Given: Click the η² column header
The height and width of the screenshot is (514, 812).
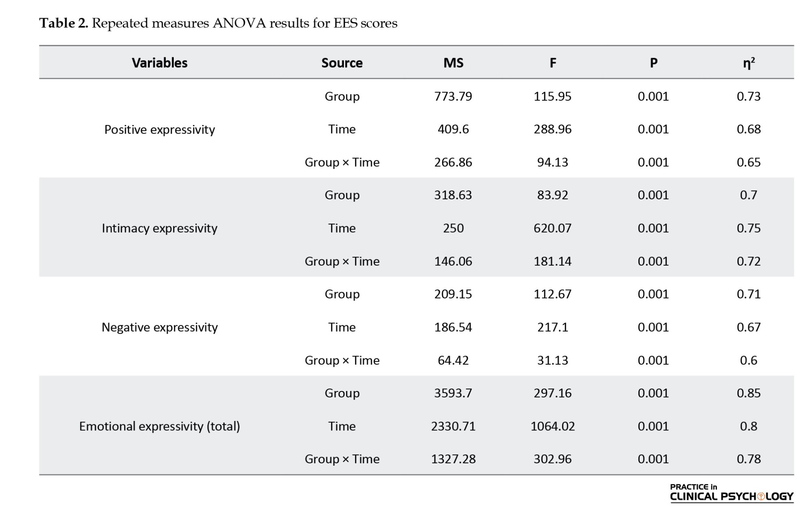Looking at the screenshot, I should click(x=749, y=63).
